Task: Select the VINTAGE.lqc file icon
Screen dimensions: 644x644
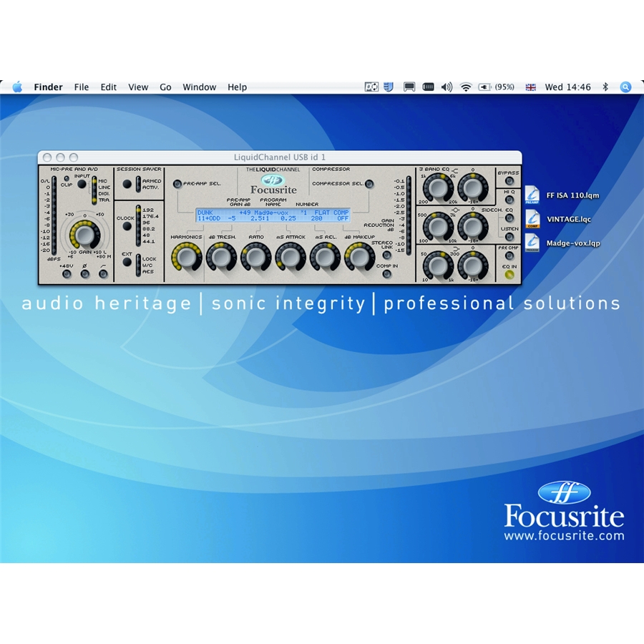Action: [532, 219]
